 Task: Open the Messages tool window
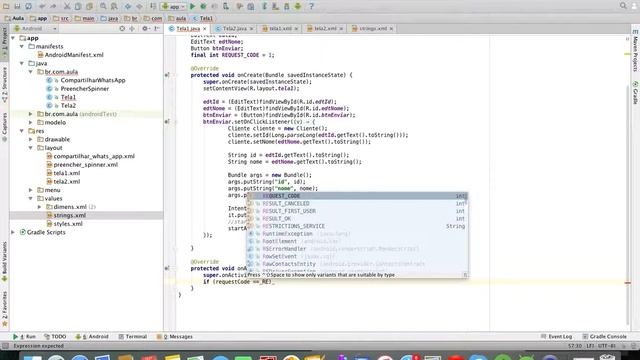click(x=175, y=337)
